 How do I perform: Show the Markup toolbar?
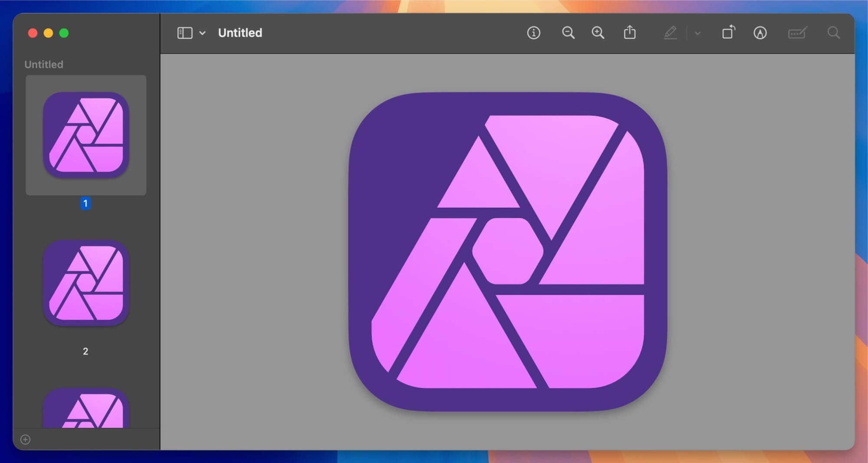(x=760, y=33)
